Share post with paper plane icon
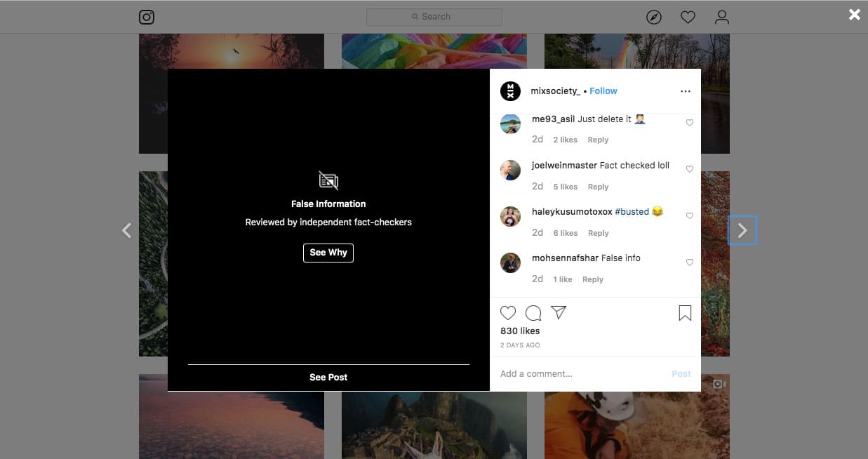The width and height of the screenshot is (868, 459). tap(559, 312)
